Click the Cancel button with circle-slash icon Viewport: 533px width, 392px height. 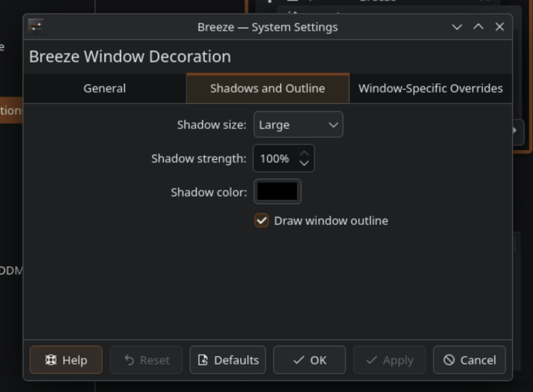coord(469,360)
